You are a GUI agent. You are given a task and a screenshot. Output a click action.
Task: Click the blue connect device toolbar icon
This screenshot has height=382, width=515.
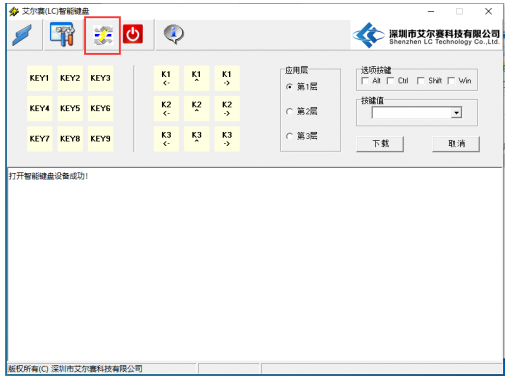coord(22,35)
